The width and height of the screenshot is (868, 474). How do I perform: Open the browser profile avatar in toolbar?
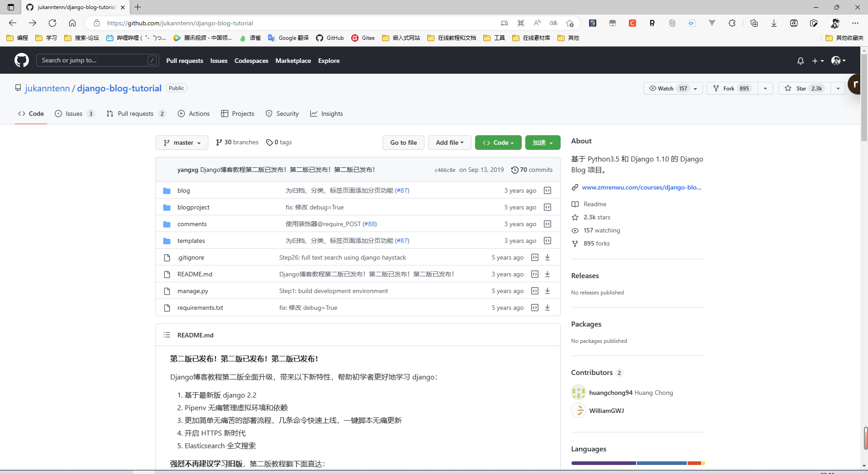coord(835,23)
